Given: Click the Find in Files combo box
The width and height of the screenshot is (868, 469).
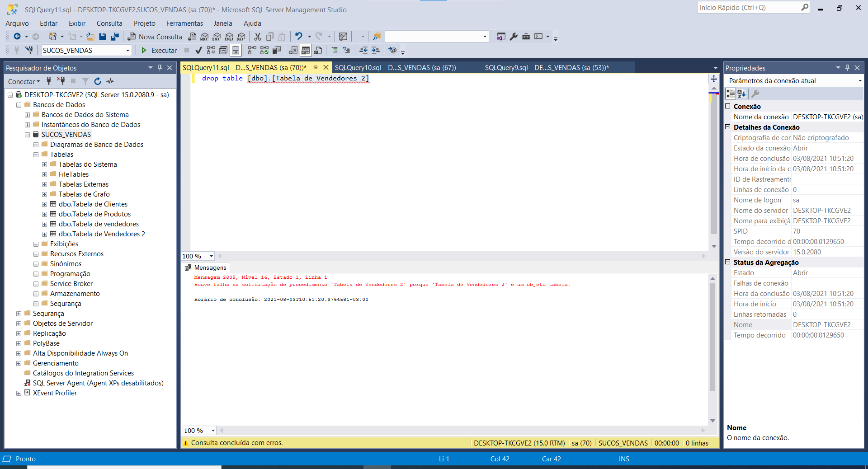Looking at the screenshot, I should [437, 37].
